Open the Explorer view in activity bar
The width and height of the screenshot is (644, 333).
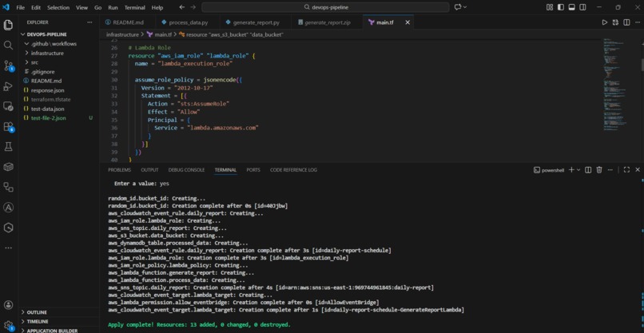click(x=8, y=25)
